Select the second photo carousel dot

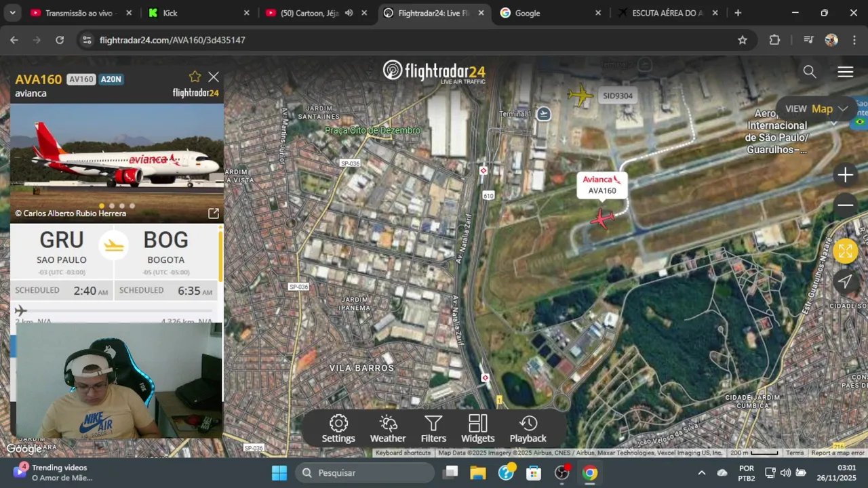pyautogui.click(x=112, y=206)
